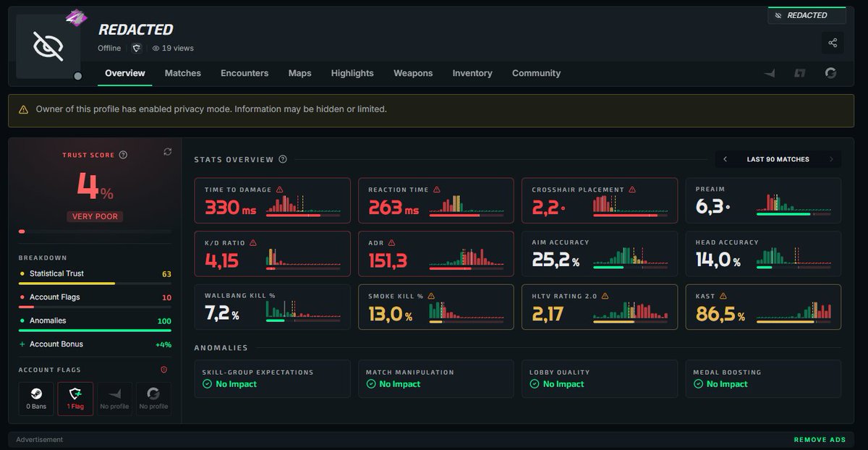This screenshot has height=450, width=868.
Task: Click the Statistical Trust progress bar
Action: [95, 284]
